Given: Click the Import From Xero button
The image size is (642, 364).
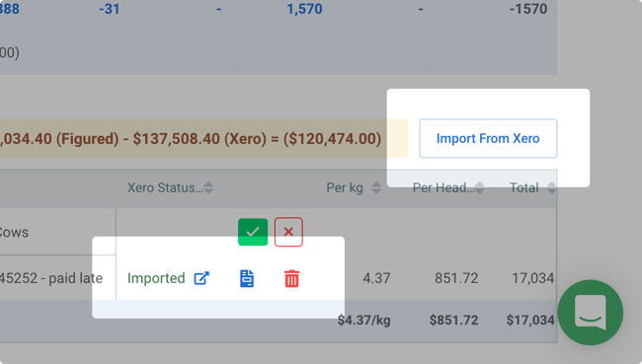Looking at the screenshot, I should [x=488, y=138].
